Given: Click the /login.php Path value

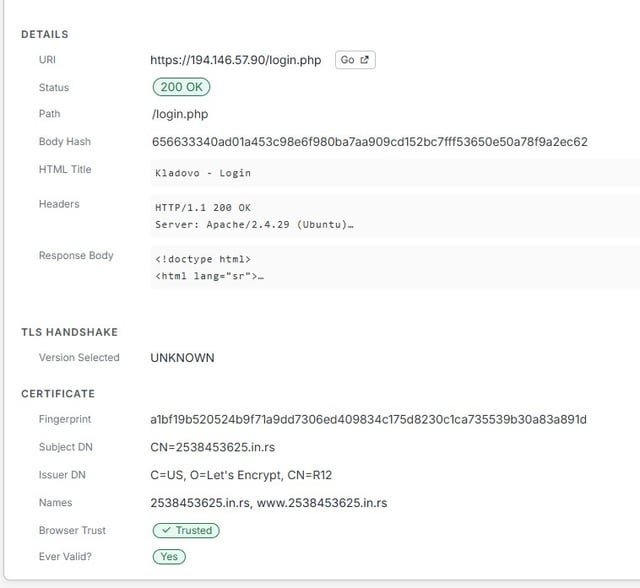Looking at the screenshot, I should coord(180,114).
